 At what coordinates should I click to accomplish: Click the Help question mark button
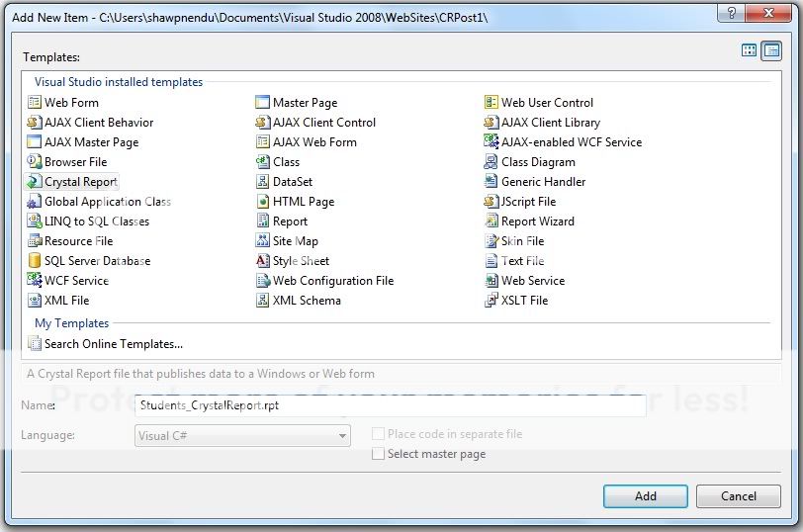tap(732, 13)
